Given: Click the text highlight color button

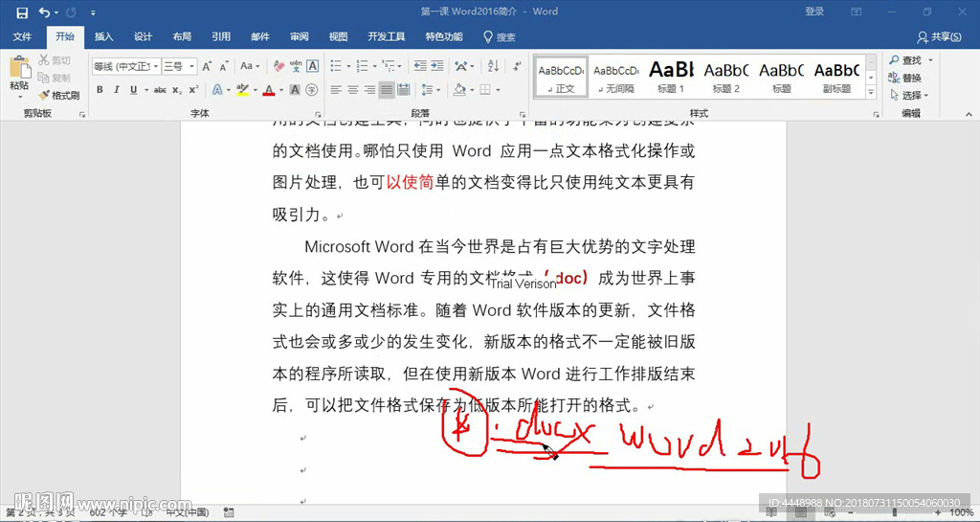Looking at the screenshot, I should pyautogui.click(x=242, y=90).
